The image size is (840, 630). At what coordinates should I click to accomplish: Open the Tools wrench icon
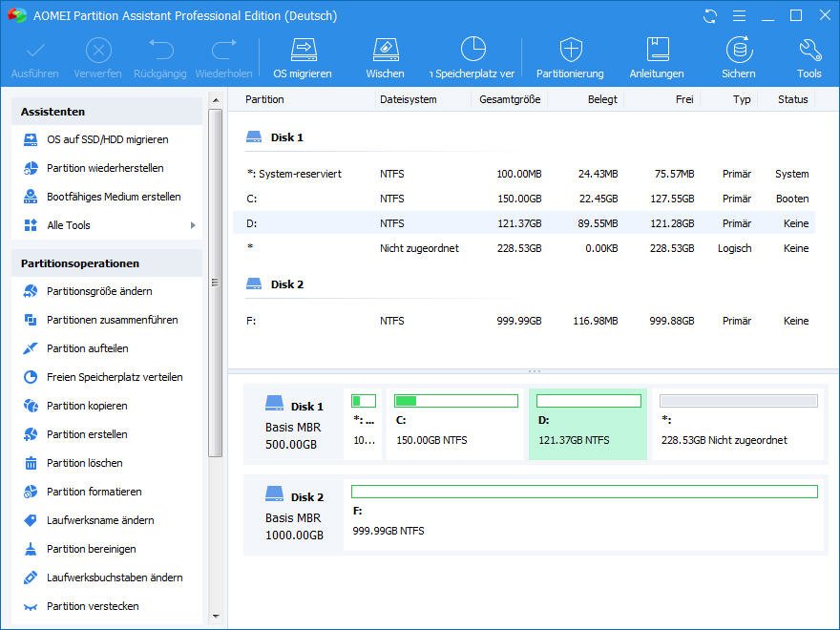pyautogui.click(x=808, y=57)
